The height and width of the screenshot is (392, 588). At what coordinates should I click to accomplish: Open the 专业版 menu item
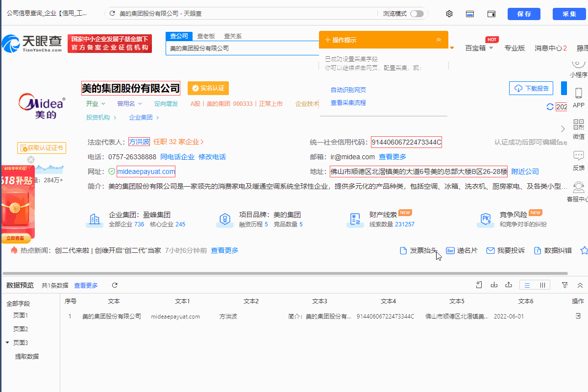click(514, 48)
